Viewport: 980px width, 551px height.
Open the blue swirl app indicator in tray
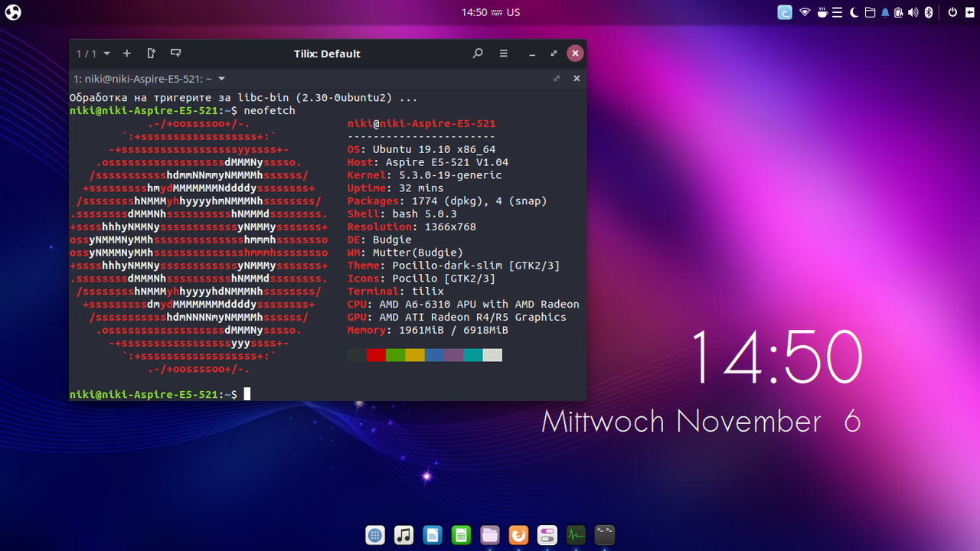click(785, 12)
